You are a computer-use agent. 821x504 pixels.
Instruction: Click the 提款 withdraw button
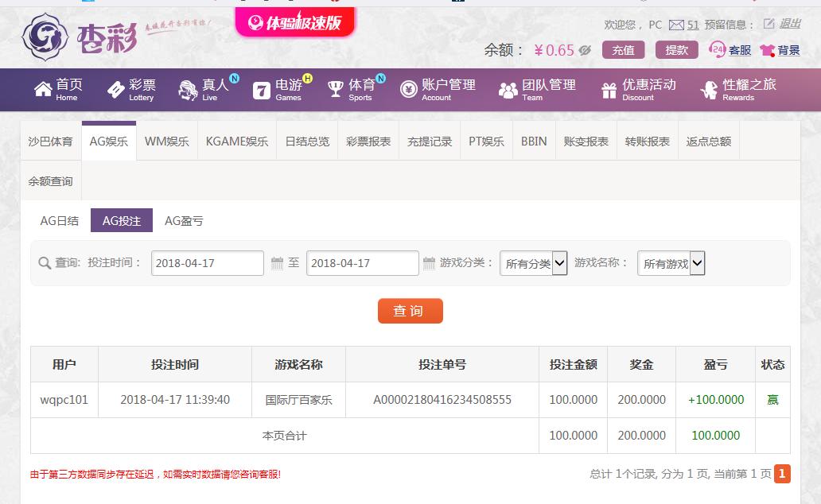pos(676,50)
